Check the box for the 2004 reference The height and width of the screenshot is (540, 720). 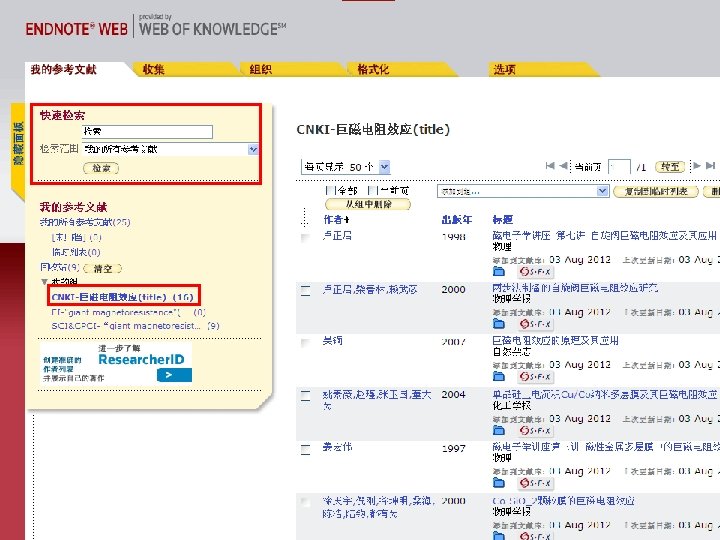click(305, 396)
